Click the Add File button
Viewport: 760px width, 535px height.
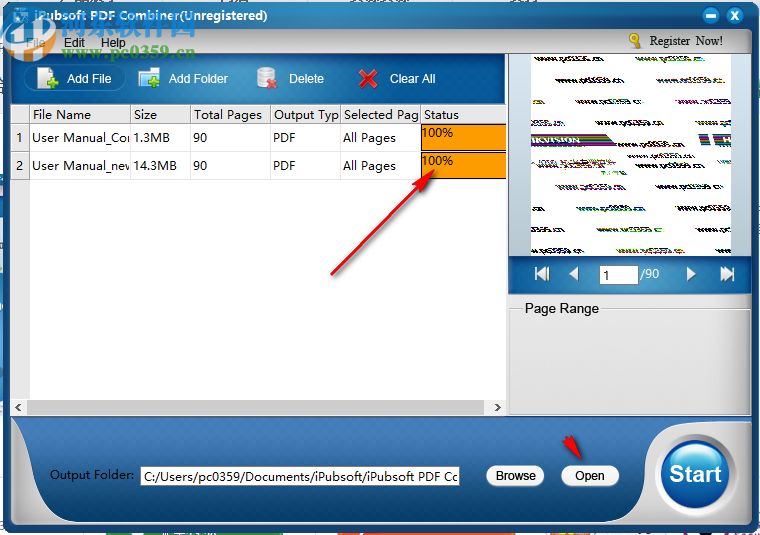[x=75, y=79]
